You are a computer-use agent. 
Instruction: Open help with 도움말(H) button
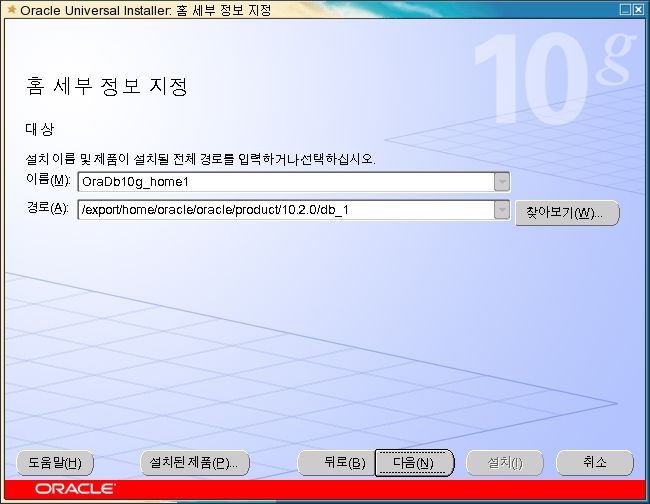click(55, 463)
